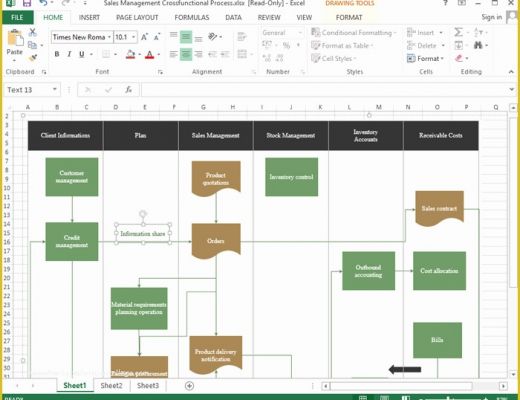
Task: Align text left
Action: (173, 54)
